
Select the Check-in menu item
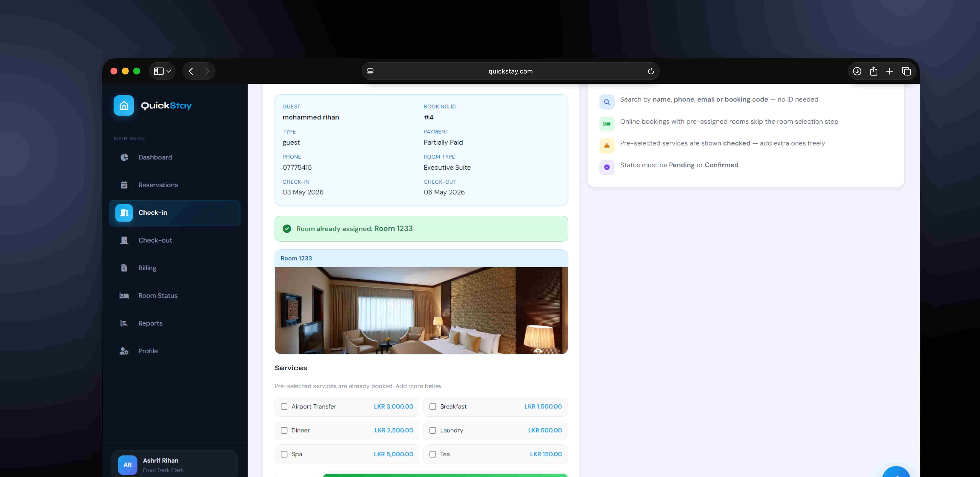174,213
